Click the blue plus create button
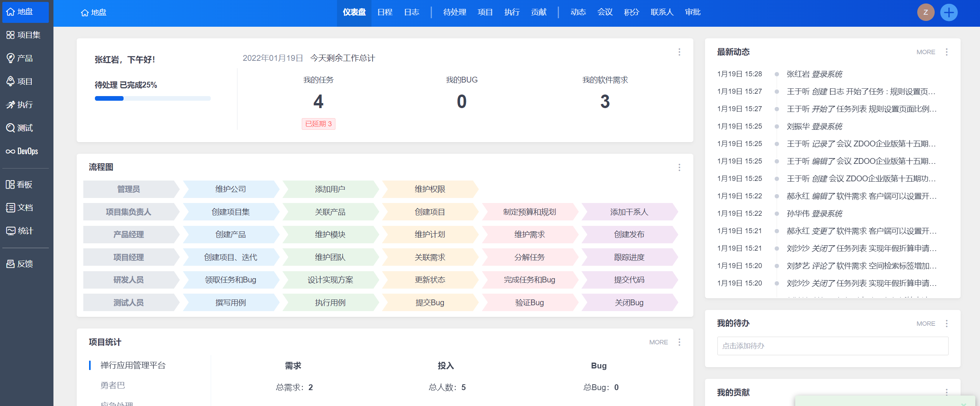This screenshot has width=980, height=406. (949, 12)
